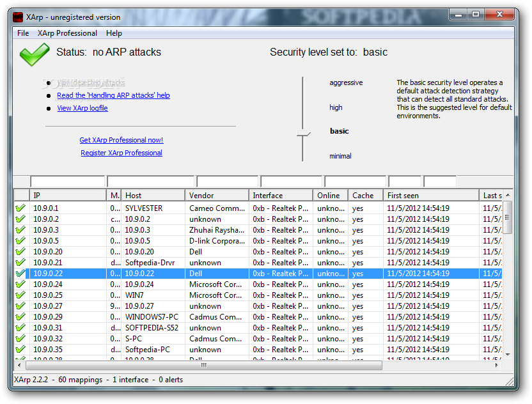
Task: Click the filter field above the Cache column
Action: click(405, 182)
